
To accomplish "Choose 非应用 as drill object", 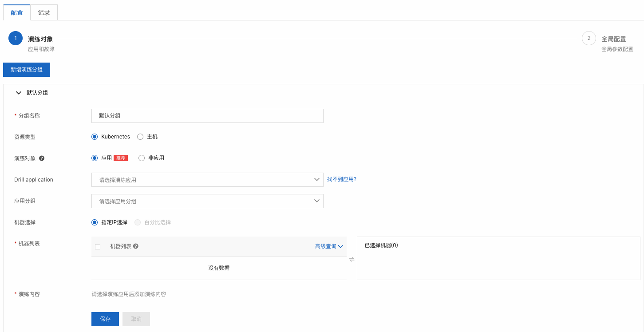I will 142,158.
